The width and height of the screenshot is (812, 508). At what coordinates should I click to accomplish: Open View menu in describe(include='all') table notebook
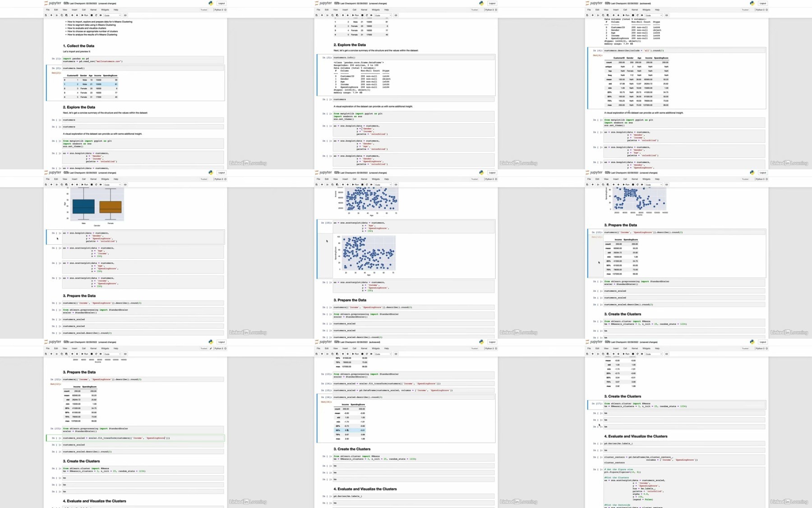pos(606,9)
